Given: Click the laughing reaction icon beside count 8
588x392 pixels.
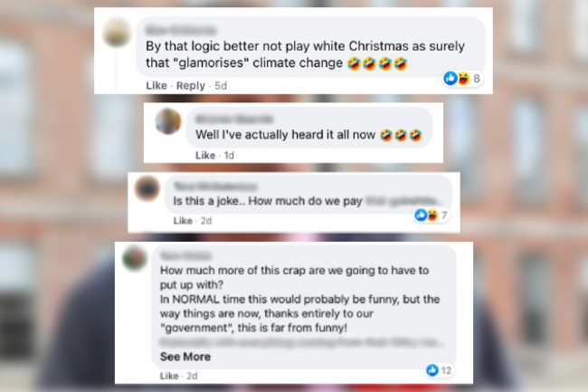Looking at the screenshot, I should (x=463, y=78).
